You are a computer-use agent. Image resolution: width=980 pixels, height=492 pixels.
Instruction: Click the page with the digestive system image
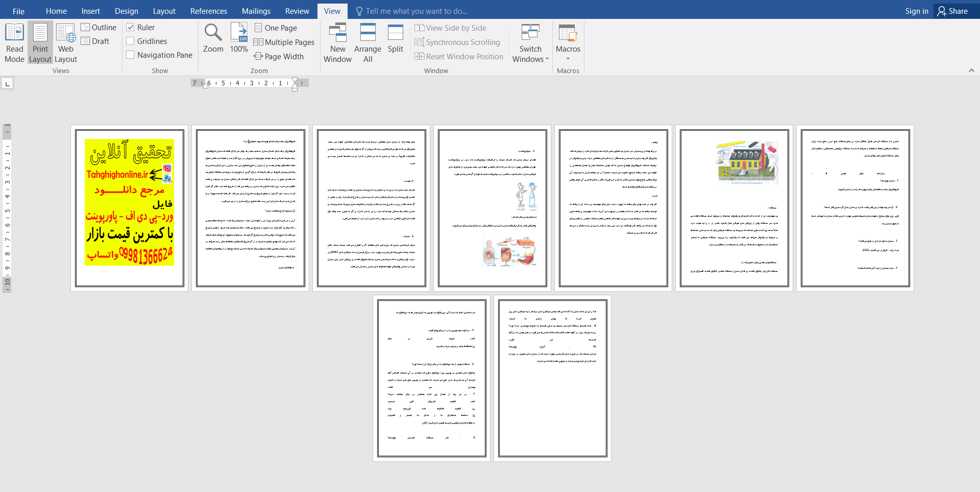[x=492, y=208]
